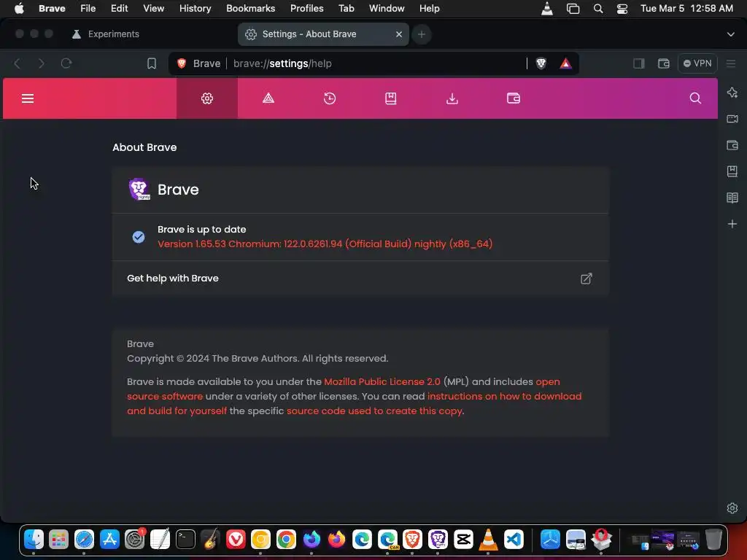
Task: Open the open source software link
Action: [x=165, y=397]
